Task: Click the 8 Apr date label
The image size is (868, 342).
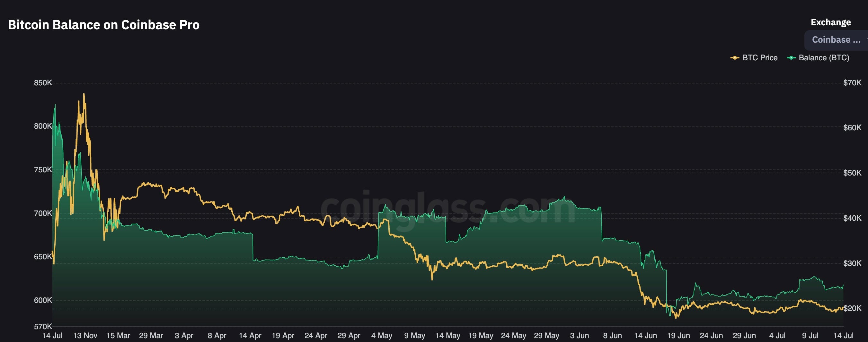Action: (217, 336)
